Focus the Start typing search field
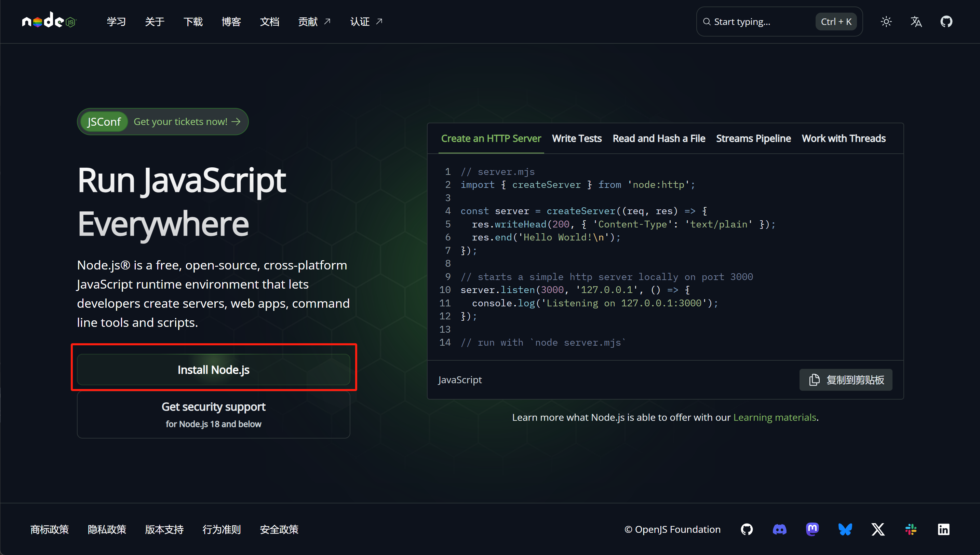This screenshot has height=555, width=980. pos(779,22)
